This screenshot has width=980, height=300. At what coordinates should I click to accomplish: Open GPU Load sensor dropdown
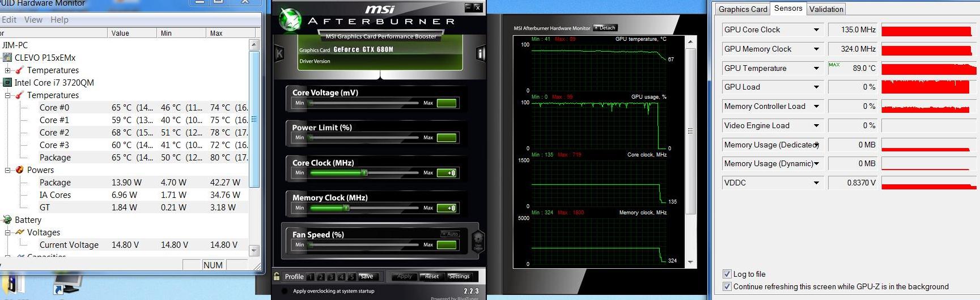coord(816,87)
